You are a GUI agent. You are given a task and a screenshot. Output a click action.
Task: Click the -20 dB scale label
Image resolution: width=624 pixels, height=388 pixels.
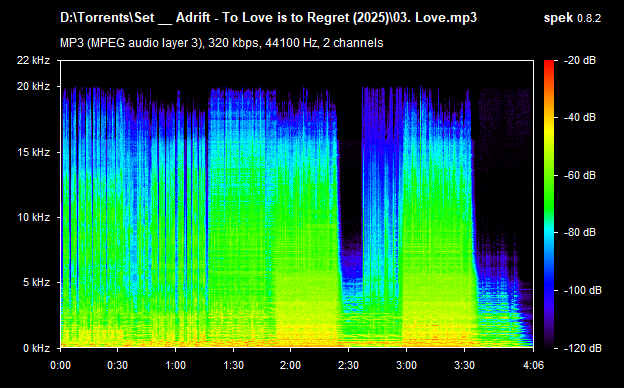pyautogui.click(x=580, y=60)
